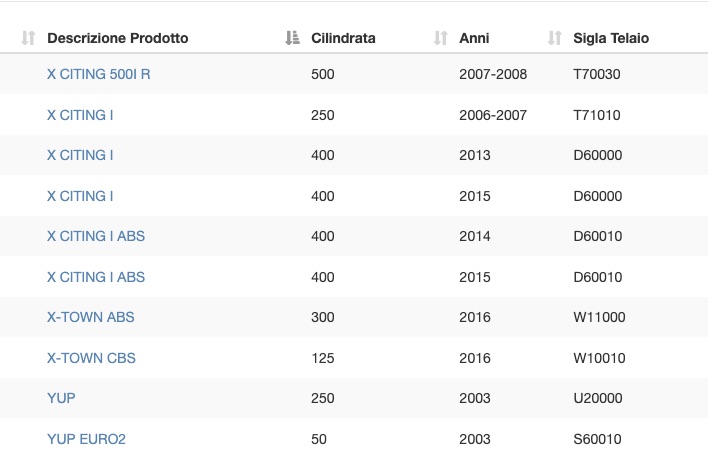The width and height of the screenshot is (708, 466).
Task: Click the Descrizione Prodotto column header
Action: 117,38
